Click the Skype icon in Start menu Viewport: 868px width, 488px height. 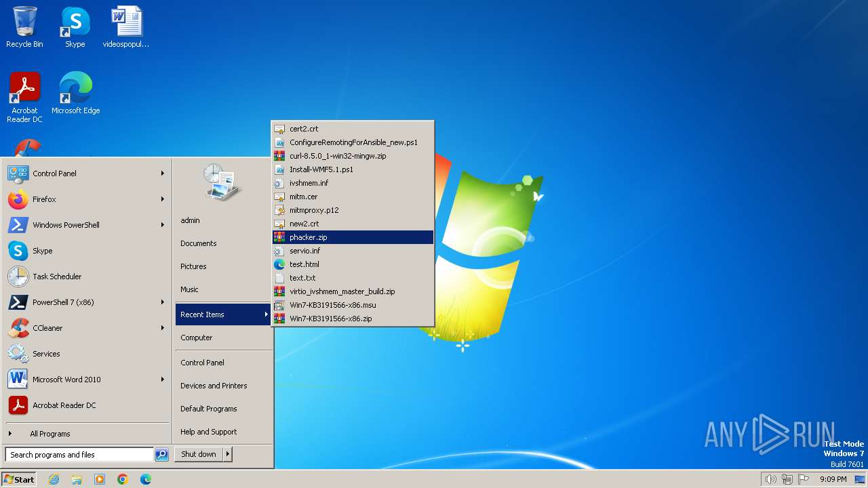[x=18, y=251]
